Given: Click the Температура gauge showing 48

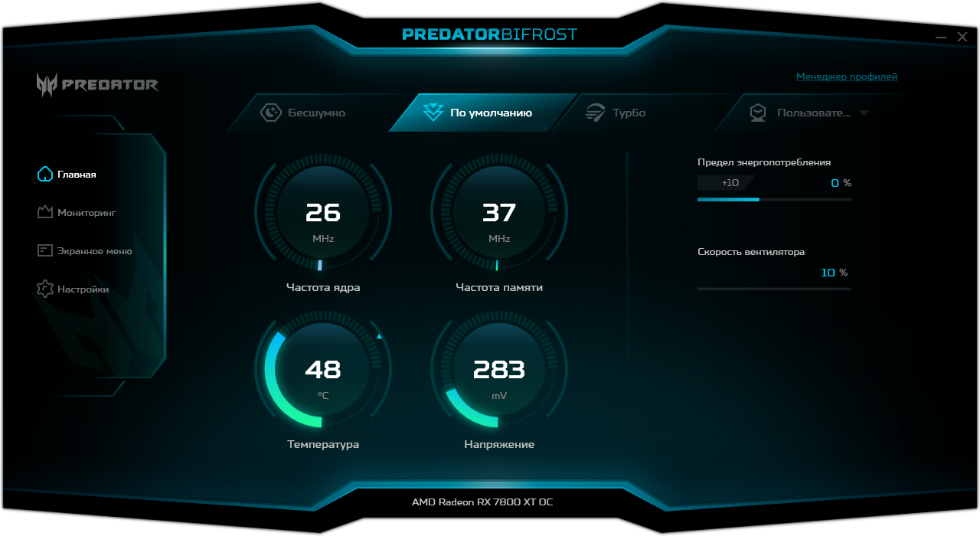Looking at the screenshot, I should pyautogui.click(x=323, y=369).
